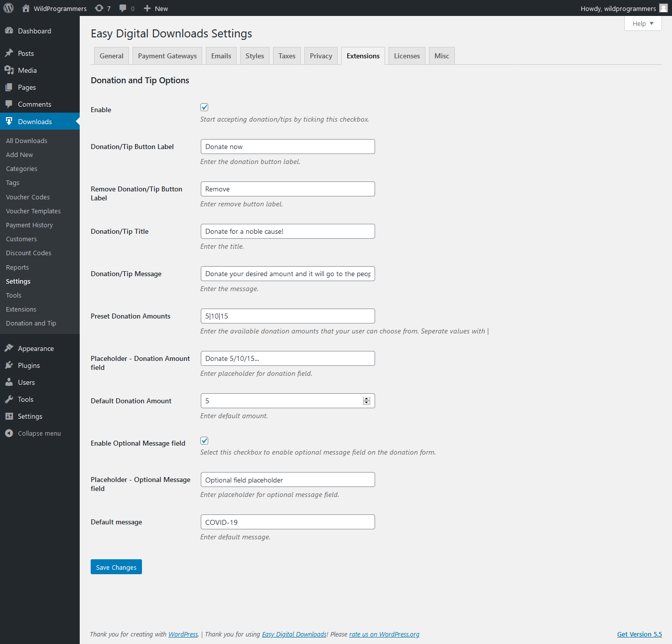Click rate us on WordPress.org link

pos(384,634)
